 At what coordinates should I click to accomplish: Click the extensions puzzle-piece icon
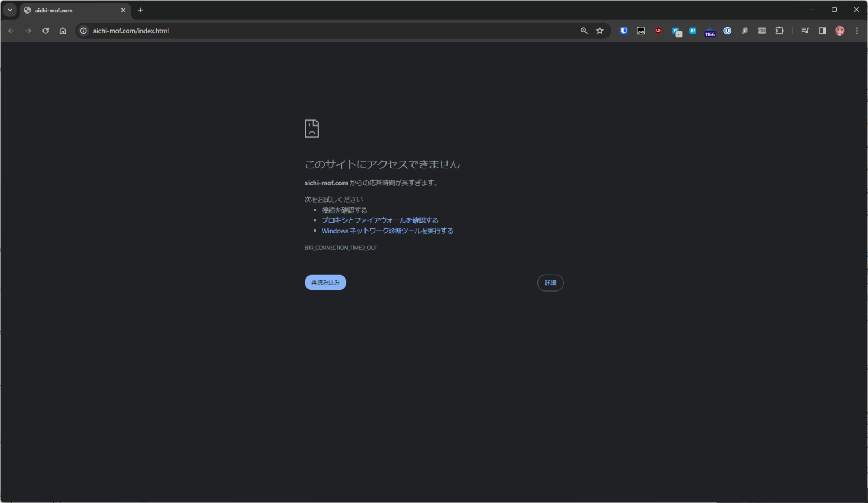click(x=780, y=31)
